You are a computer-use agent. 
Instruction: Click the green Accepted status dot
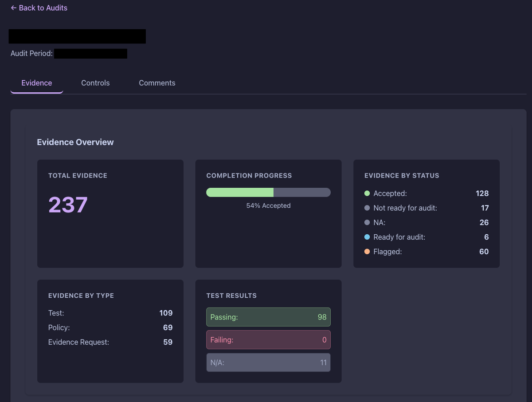tap(367, 193)
